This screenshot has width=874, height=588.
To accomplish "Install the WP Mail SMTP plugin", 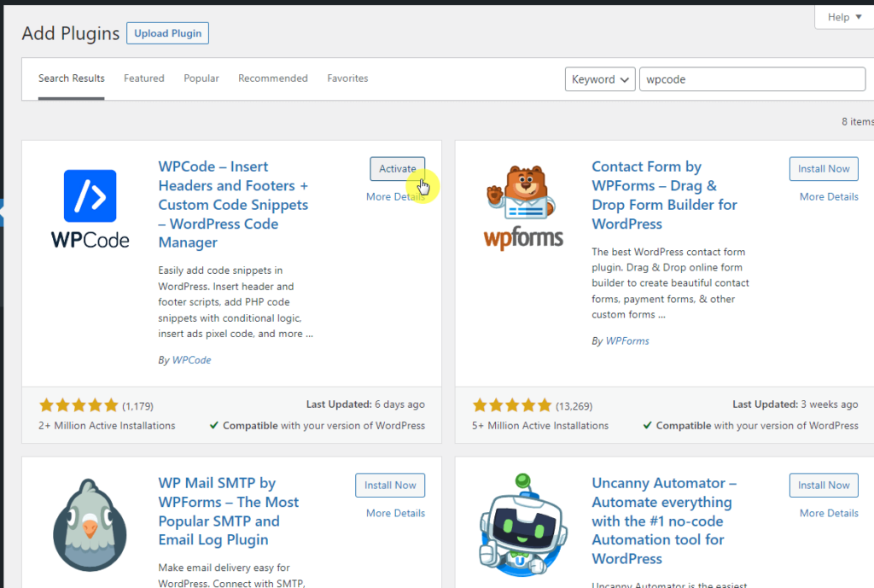I will click(390, 486).
